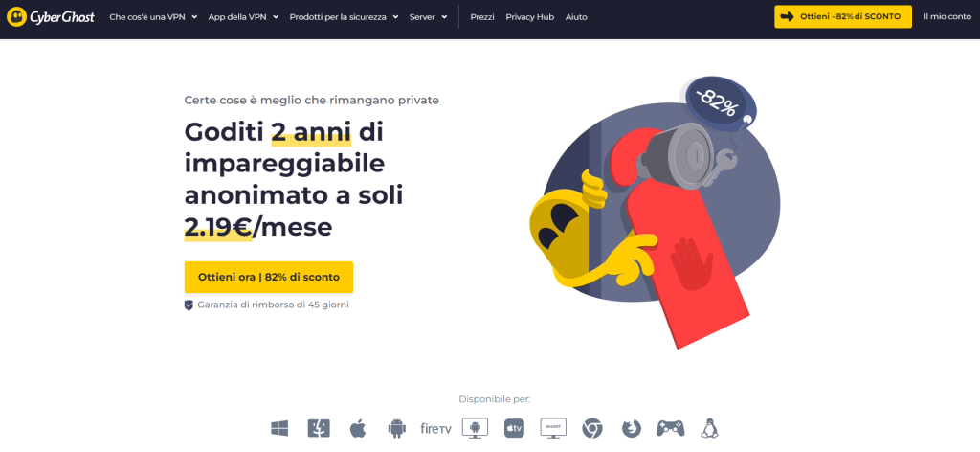Choose the Apple iOS icon
980x452 pixels.
[358, 428]
